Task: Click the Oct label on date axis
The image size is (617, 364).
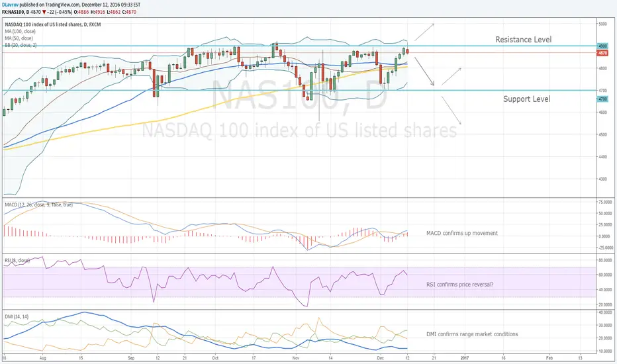Action: coord(215,358)
